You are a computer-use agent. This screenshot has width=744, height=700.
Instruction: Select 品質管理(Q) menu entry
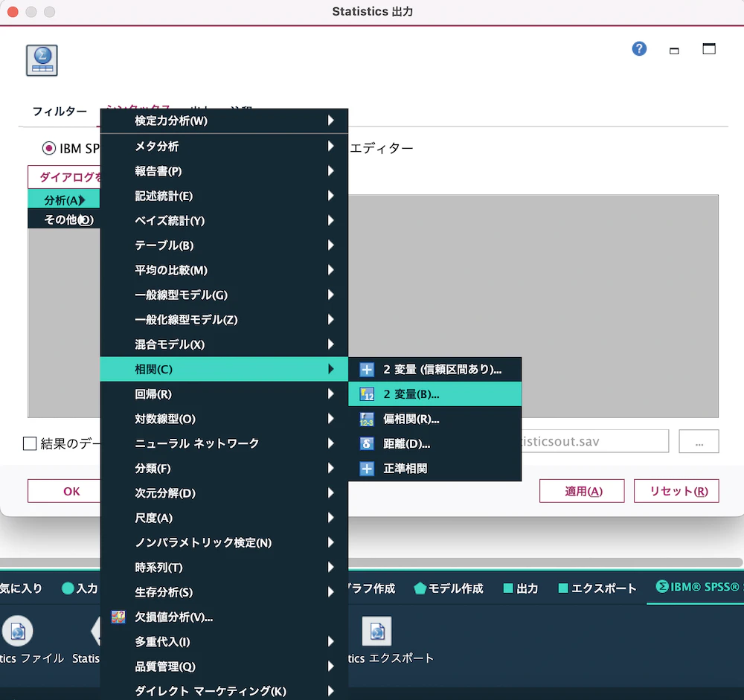(x=224, y=667)
